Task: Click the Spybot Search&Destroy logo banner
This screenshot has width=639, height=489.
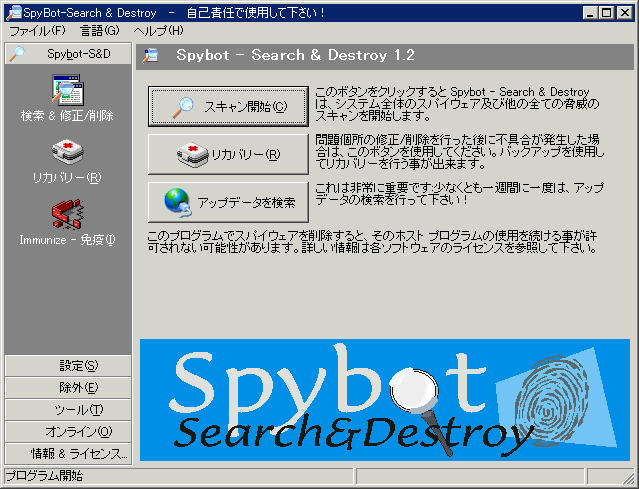Action: [x=385, y=400]
